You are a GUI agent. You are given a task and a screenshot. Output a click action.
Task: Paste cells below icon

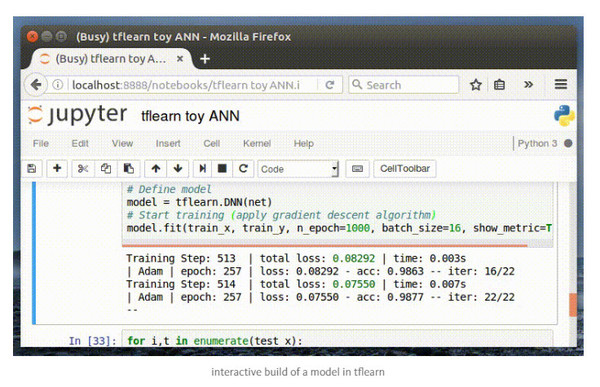129,168
